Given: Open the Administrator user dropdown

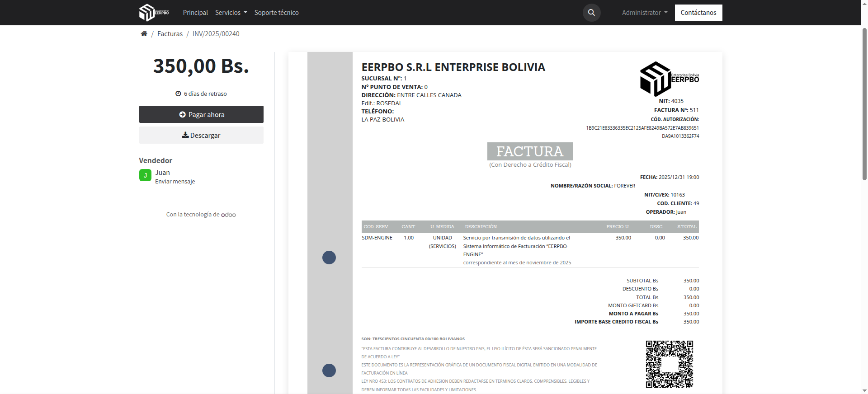Looking at the screenshot, I should tap(644, 13).
